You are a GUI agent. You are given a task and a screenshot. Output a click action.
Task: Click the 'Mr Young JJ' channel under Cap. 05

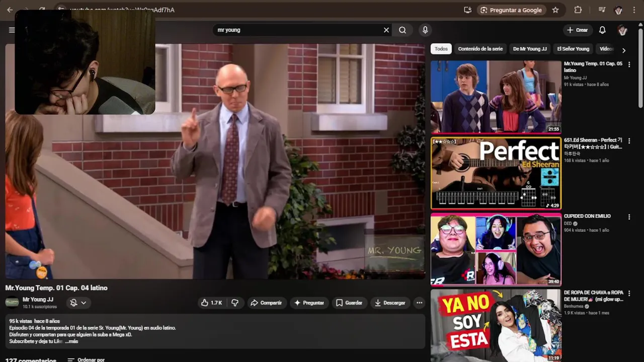click(x=575, y=78)
